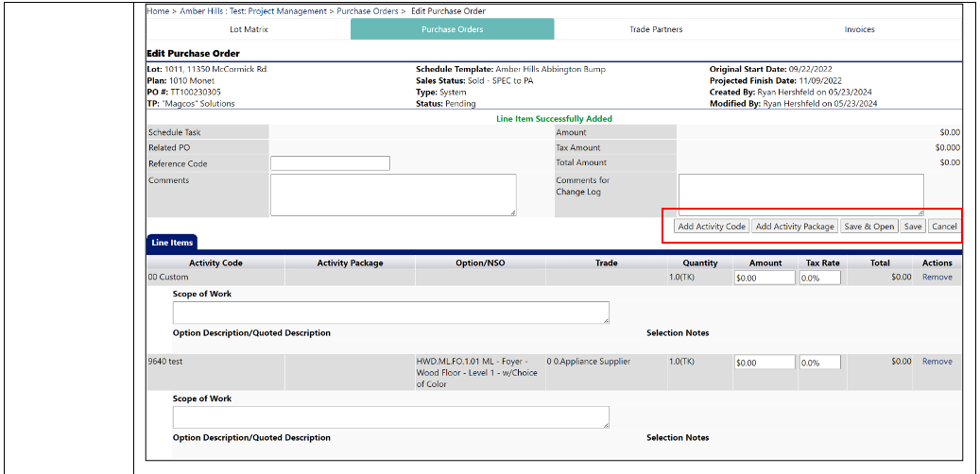Click the Tax Amount label
This screenshot has height=474, width=980.
point(578,148)
